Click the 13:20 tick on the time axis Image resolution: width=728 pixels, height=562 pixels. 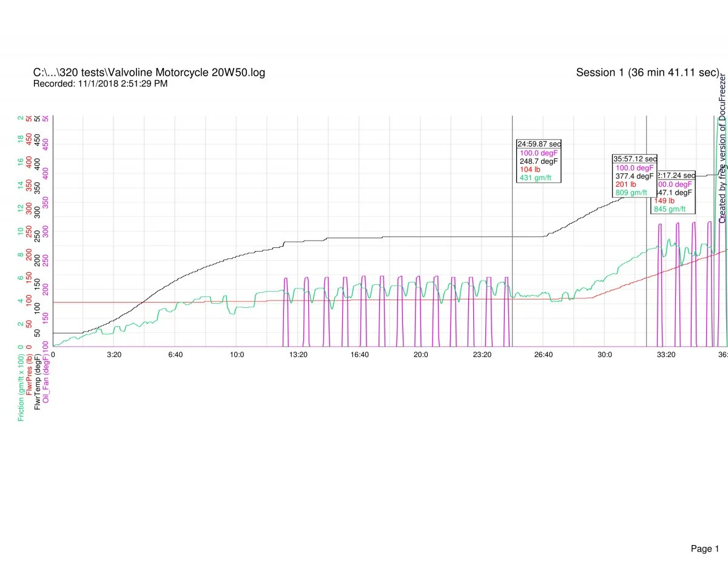(x=298, y=355)
